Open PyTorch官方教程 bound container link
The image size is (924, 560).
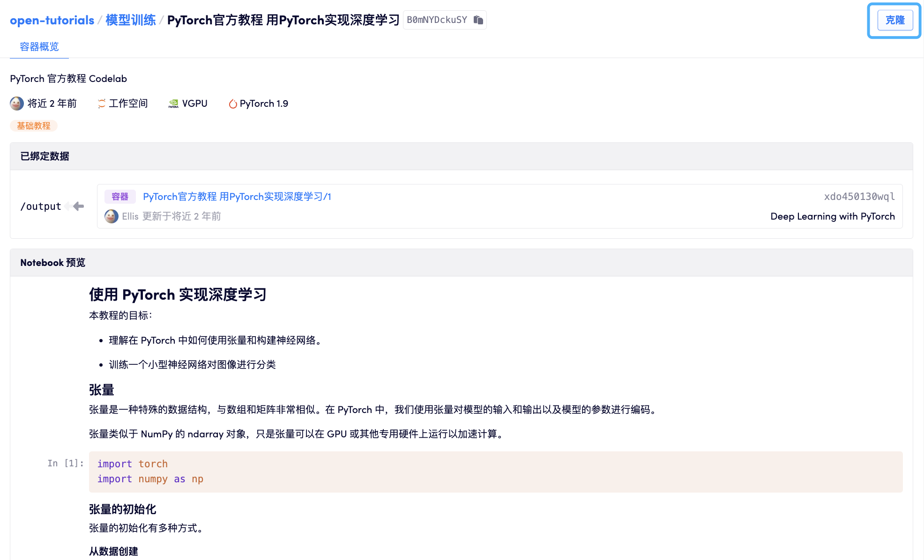click(237, 197)
